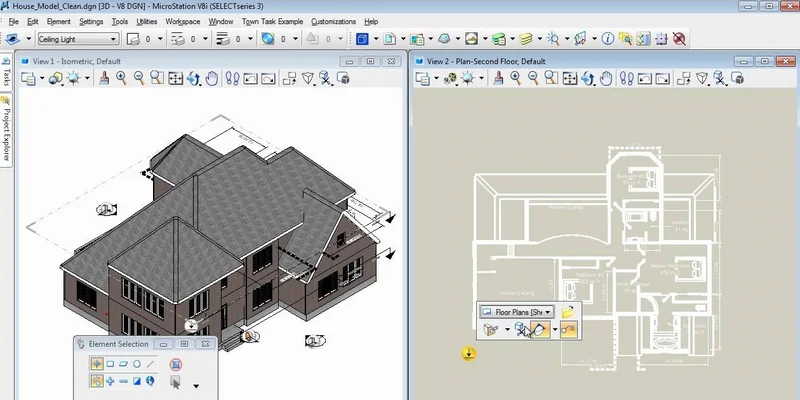Select Subtract mode in Element Selection
800x400 pixels.
click(x=123, y=381)
